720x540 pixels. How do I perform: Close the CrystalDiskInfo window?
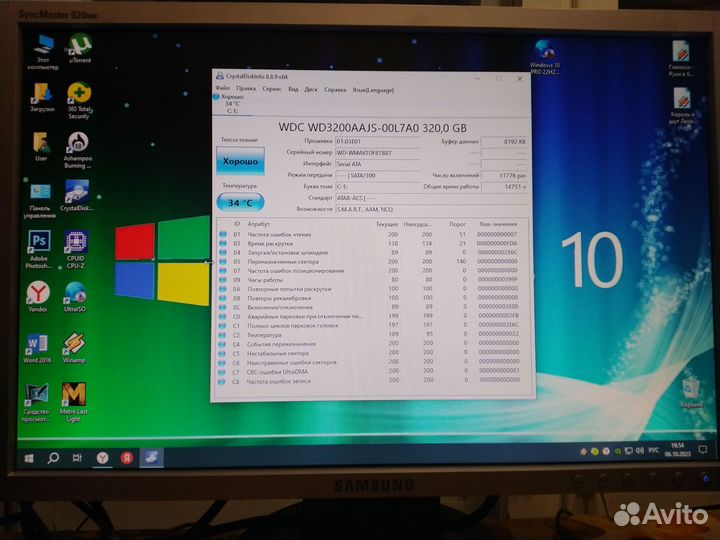point(520,79)
